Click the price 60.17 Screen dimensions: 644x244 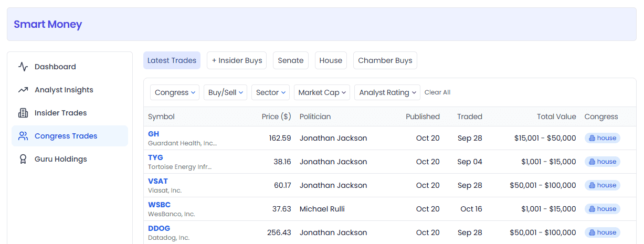tap(282, 185)
